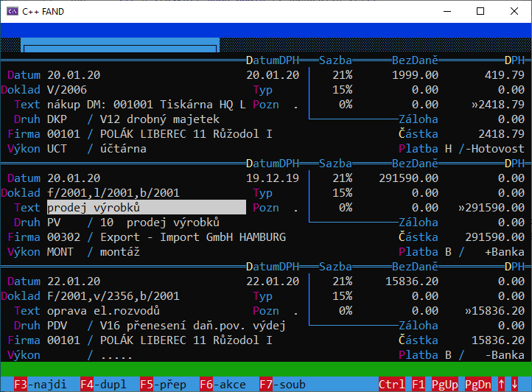Click the Ctrl key hint
This screenshot has width=532, height=392.
pos(391,384)
